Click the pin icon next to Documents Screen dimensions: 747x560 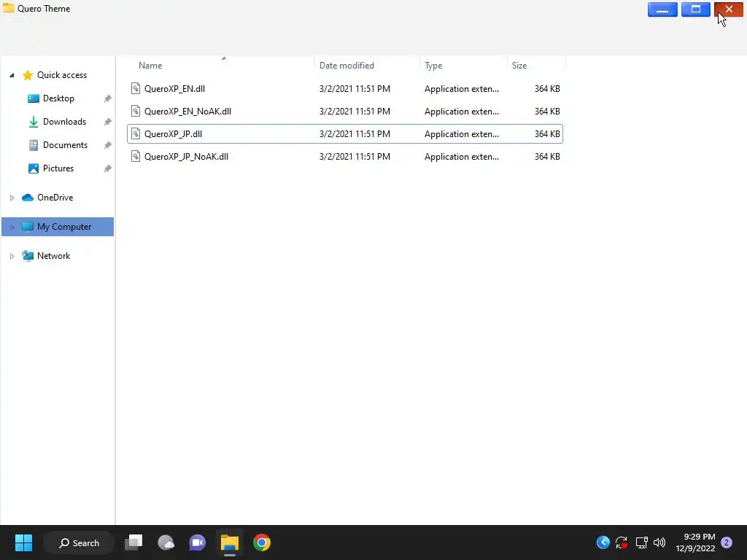(x=108, y=145)
